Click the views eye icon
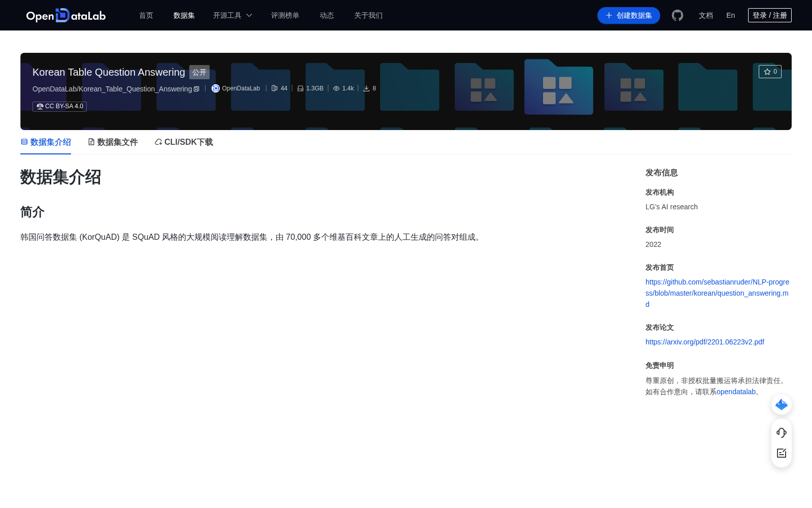 tap(336, 88)
